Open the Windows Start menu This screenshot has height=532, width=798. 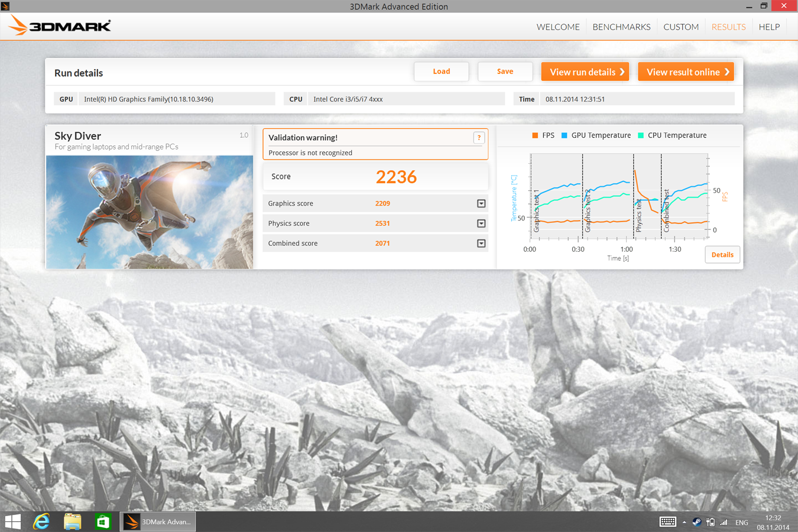12,521
